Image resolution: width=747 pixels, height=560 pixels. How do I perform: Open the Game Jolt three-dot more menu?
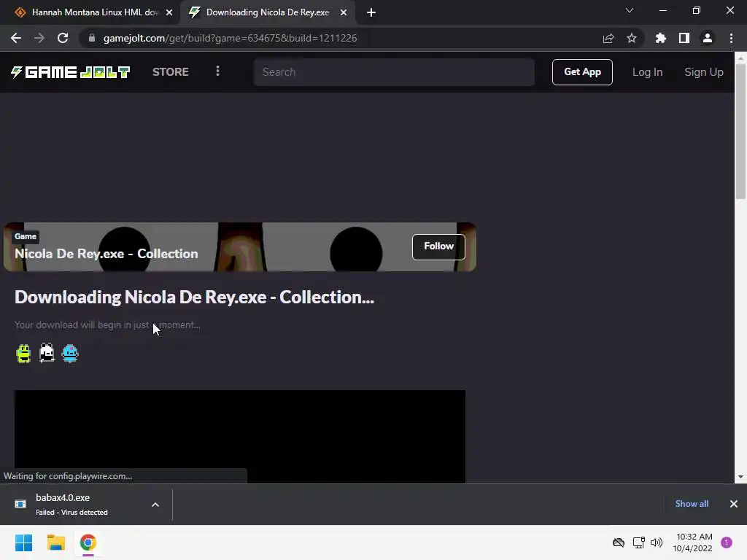217,71
